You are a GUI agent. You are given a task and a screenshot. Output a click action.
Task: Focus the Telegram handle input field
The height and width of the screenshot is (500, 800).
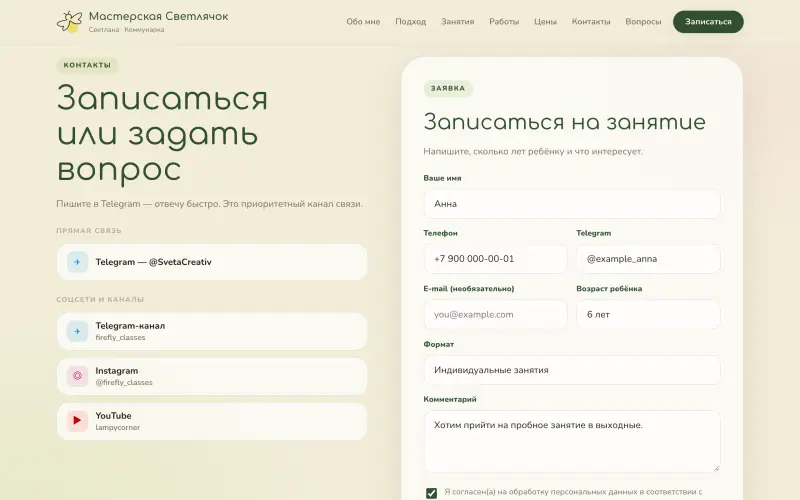point(648,259)
